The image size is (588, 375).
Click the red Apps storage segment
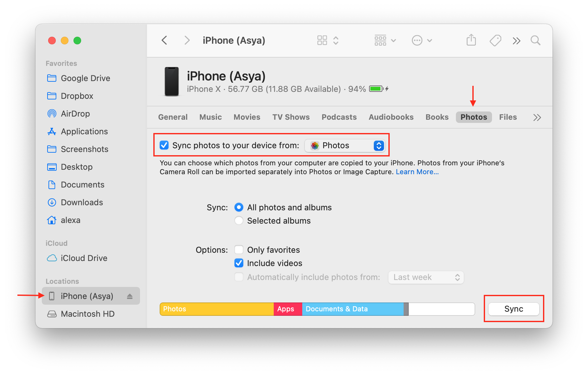[288, 309]
